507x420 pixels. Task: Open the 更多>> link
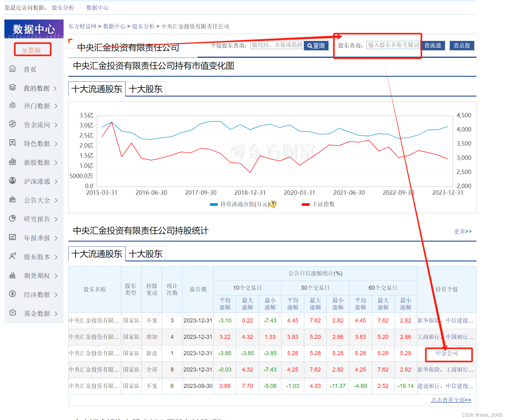[x=463, y=231]
